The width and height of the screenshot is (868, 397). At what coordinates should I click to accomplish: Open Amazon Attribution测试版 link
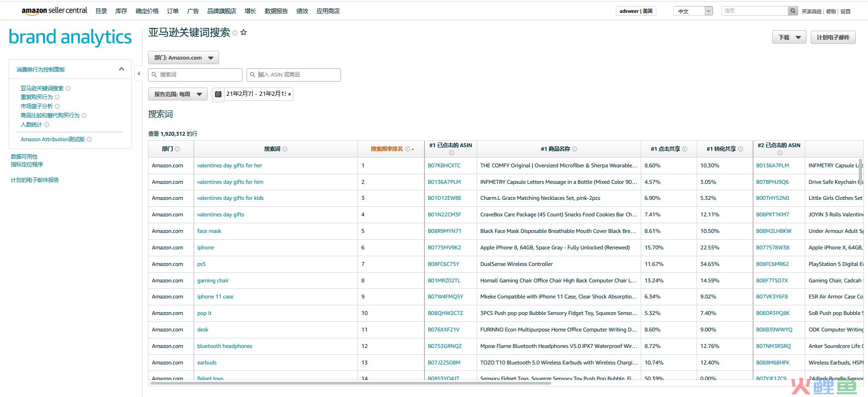53,139
